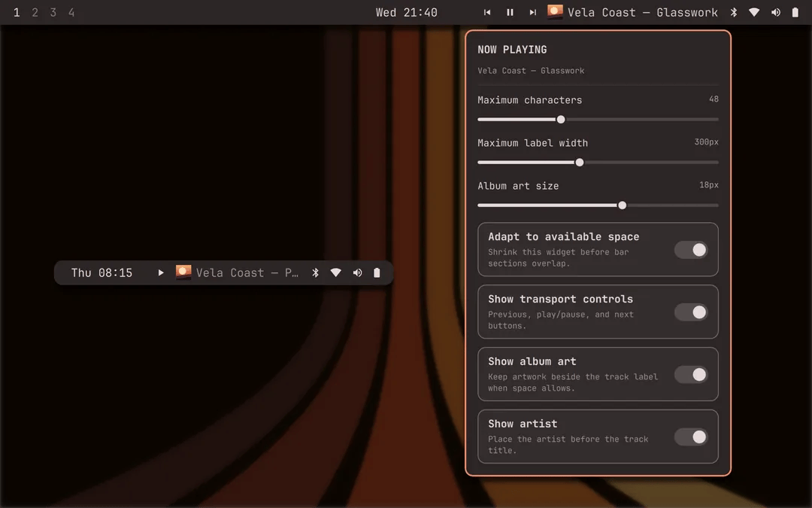Skip to next track in top bar
812x508 pixels.
[x=532, y=13]
